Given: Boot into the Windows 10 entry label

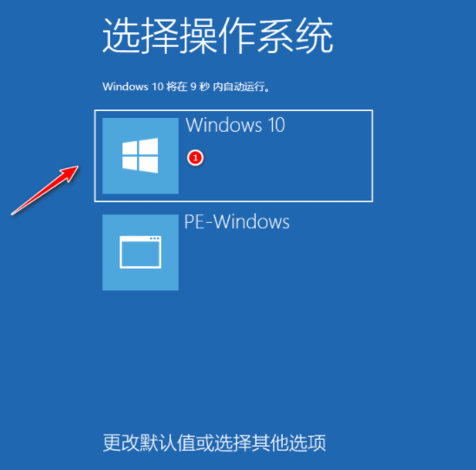Looking at the screenshot, I should 235,125.
